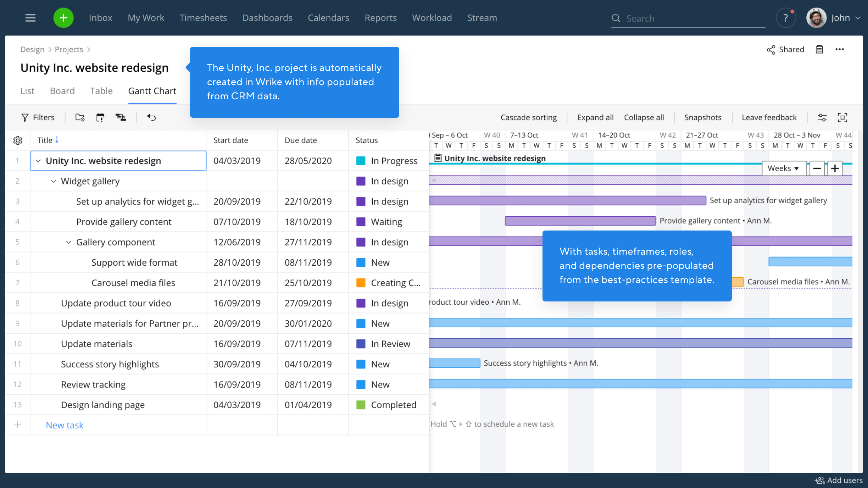This screenshot has height=488, width=868.
Task: Open the Weeks timescale dropdown
Action: click(784, 168)
